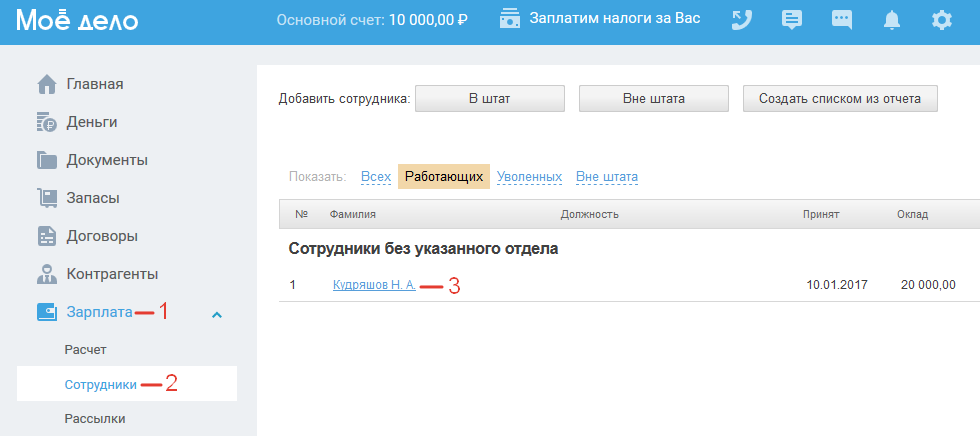The width and height of the screenshot is (980, 436).
Task: Collapse the Зарплата section chevron
Action: pyautogui.click(x=217, y=315)
